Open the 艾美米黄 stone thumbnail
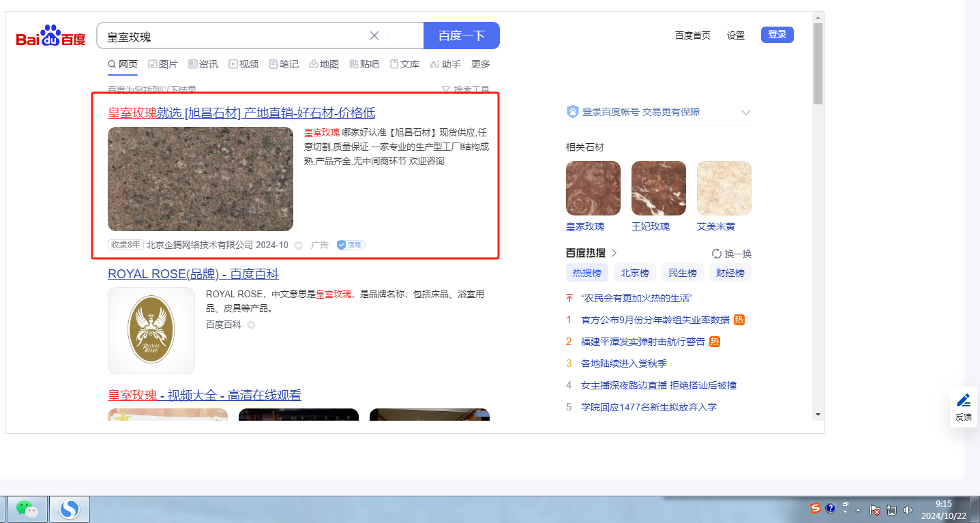The image size is (980, 523). (x=724, y=188)
